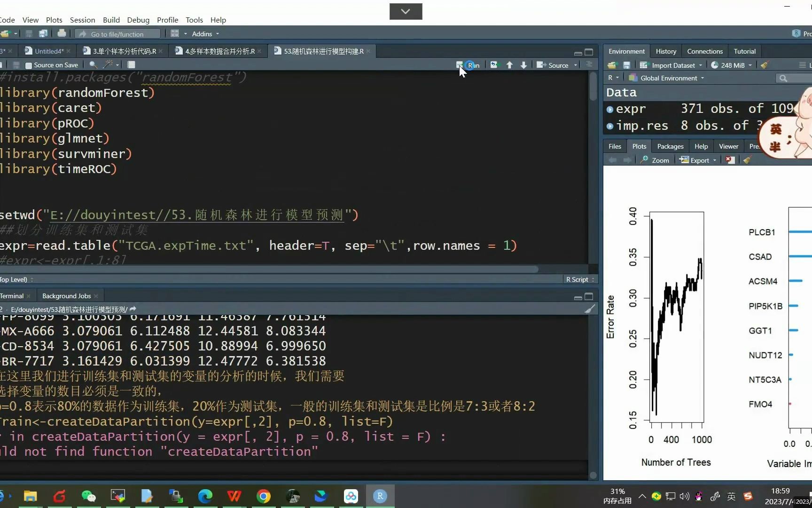Open the workspace panes layout icon
812x508 pixels.
click(x=175, y=33)
